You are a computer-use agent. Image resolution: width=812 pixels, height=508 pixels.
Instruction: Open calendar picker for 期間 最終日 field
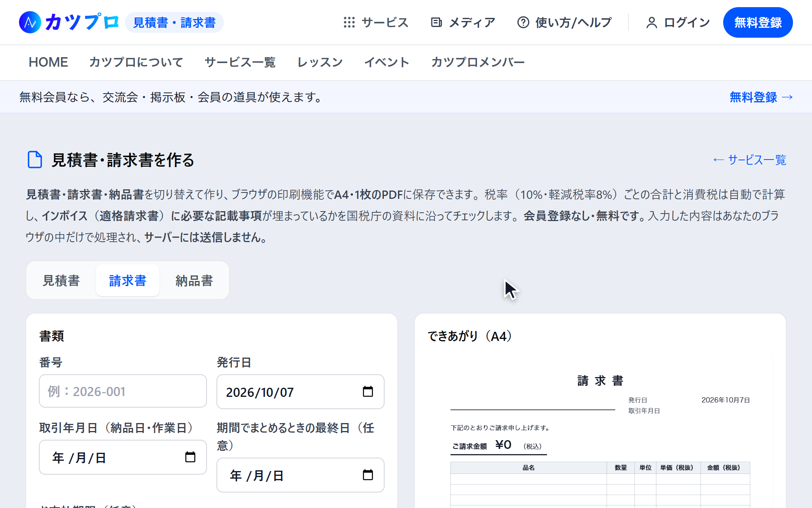368,475
